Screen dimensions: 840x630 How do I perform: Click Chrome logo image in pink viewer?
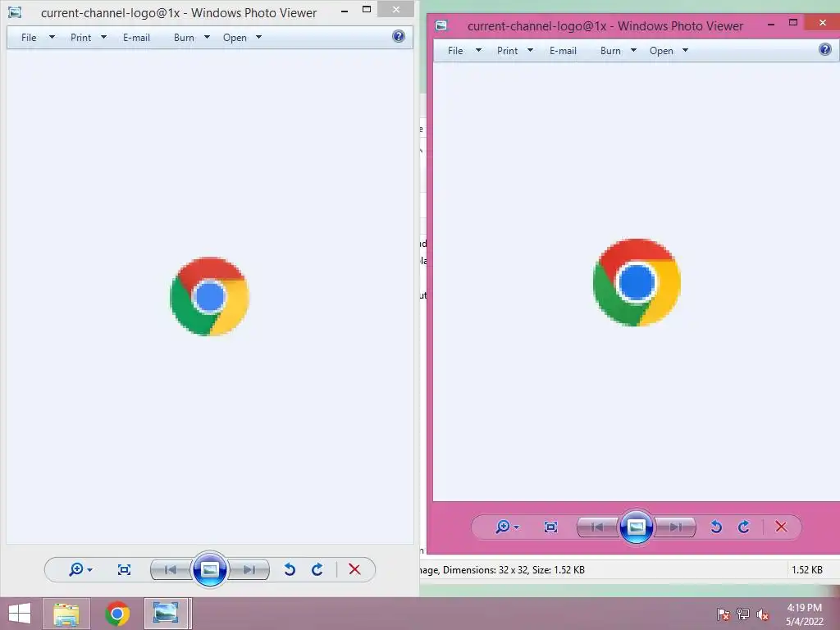pyautogui.click(x=637, y=282)
